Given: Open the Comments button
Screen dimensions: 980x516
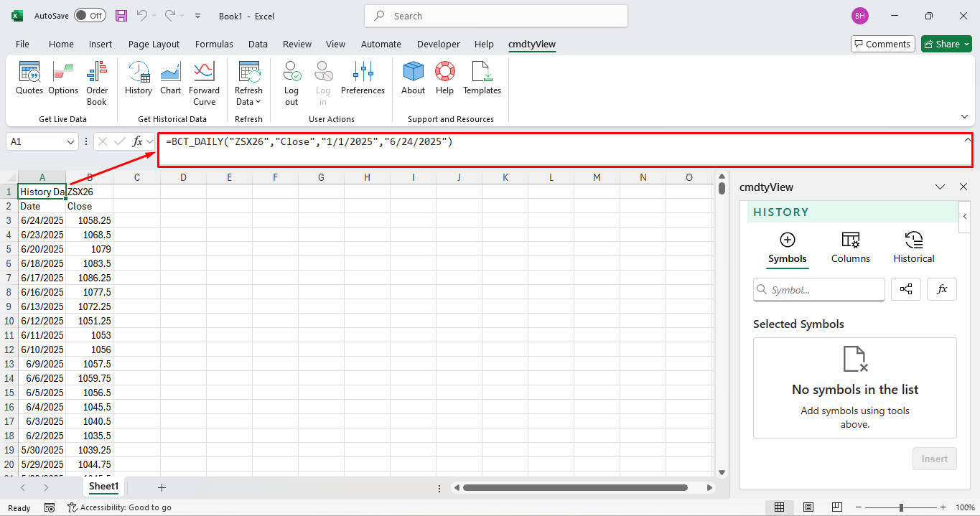Looking at the screenshot, I should [x=883, y=44].
